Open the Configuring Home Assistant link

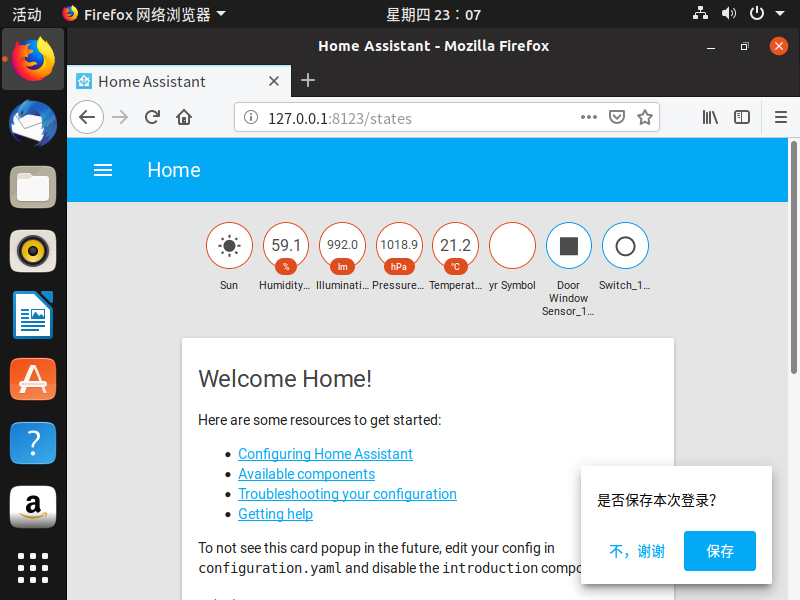[325, 454]
